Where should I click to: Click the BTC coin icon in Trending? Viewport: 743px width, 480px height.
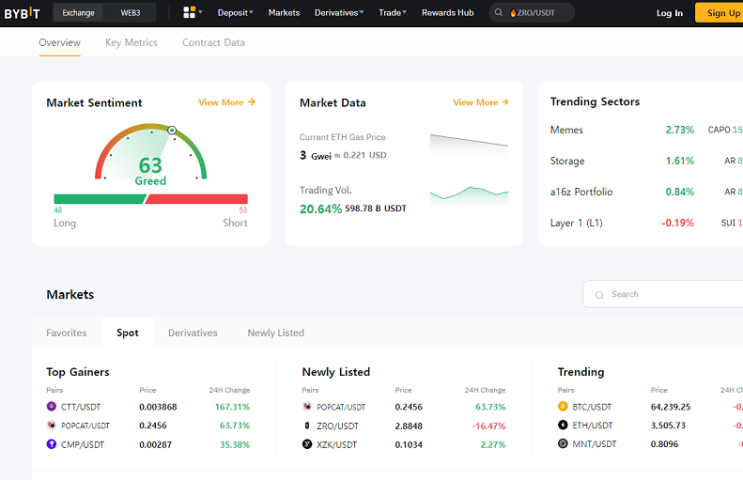point(562,406)
